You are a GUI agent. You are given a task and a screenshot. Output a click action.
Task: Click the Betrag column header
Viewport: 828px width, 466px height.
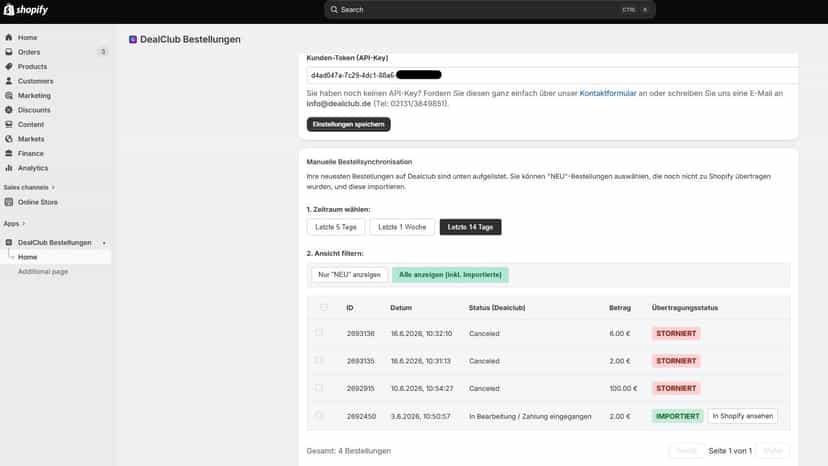click(619, 307)
